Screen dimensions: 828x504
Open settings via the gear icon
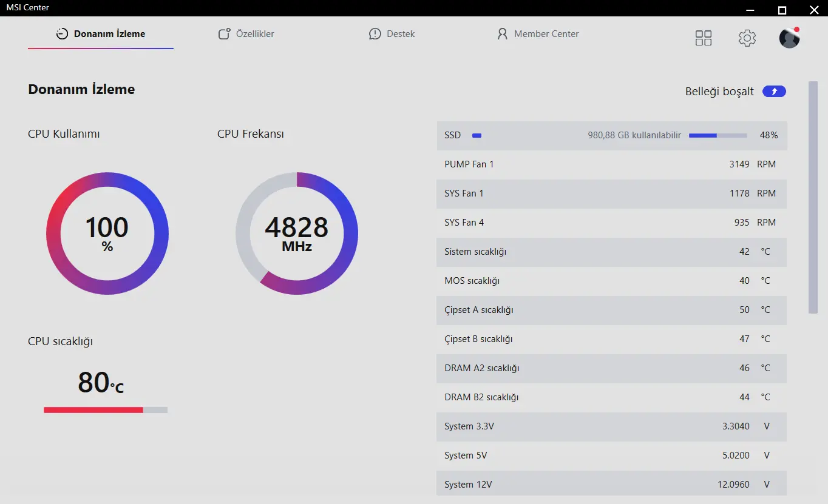point(747,38)
